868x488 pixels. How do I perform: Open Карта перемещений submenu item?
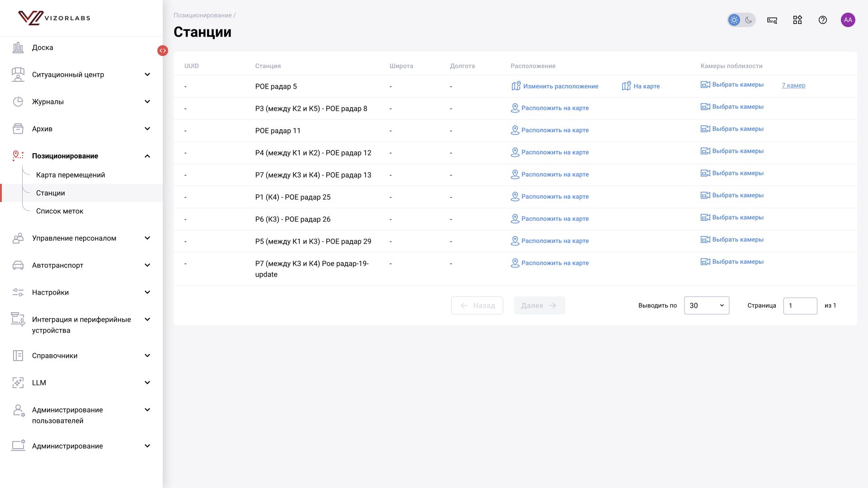coord(71,175)
